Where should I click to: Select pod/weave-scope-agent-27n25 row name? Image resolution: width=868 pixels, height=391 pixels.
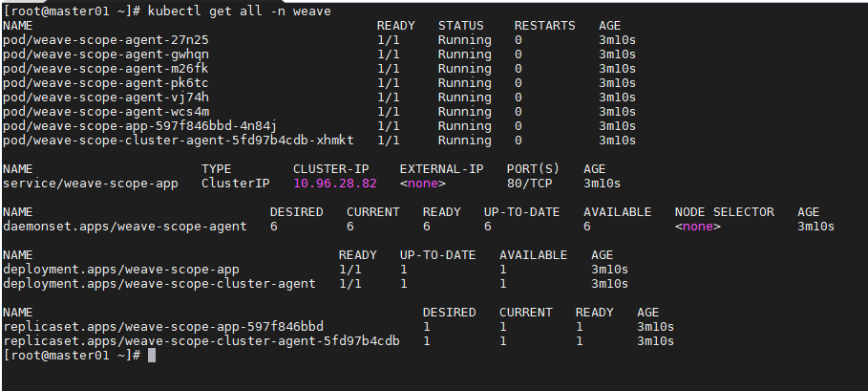[x=106, y=40]
